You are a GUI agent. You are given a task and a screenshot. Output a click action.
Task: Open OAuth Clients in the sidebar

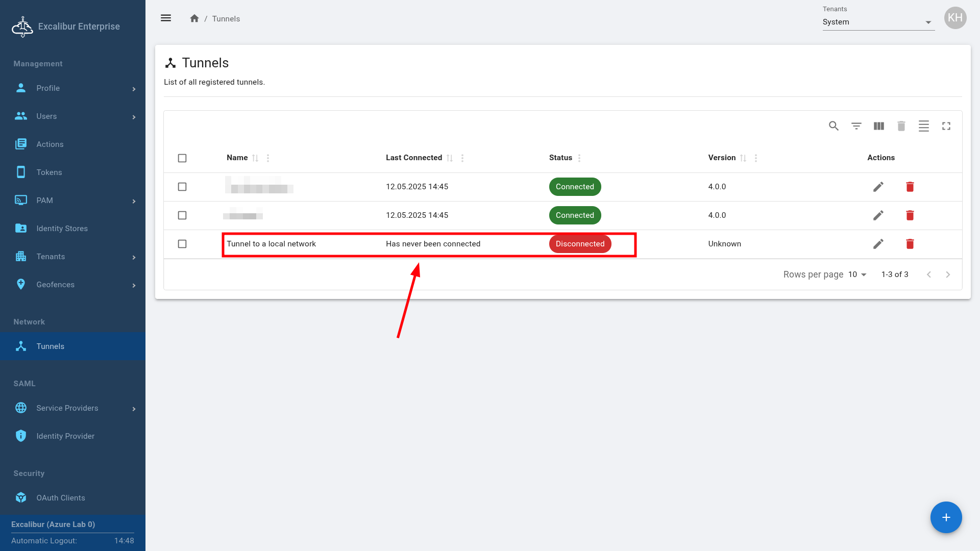coord(60,498)
